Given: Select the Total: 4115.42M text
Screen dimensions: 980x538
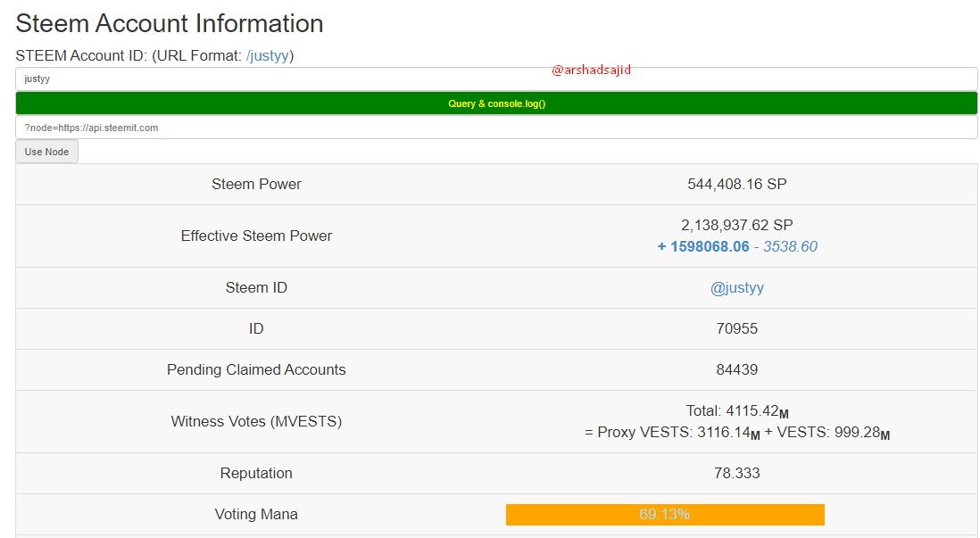Looking at the screenshot, I should pos(737,411).
